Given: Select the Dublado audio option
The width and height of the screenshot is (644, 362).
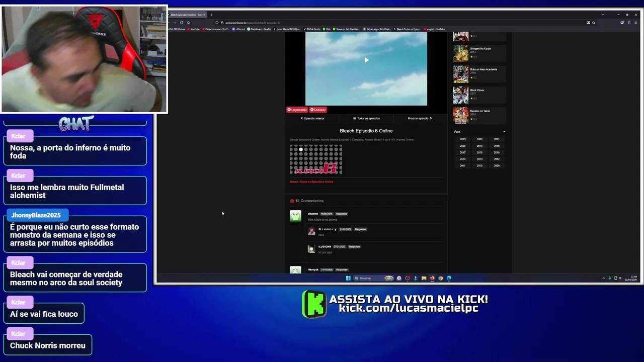Looking at the screenshot, I should (x=318, y=110).
